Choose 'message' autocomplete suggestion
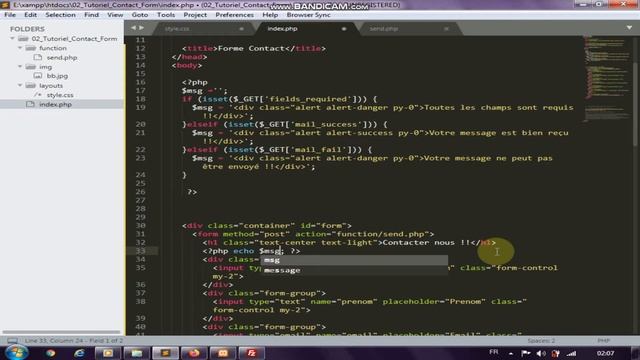Screen dimensions: 640x360 [354, 270]
